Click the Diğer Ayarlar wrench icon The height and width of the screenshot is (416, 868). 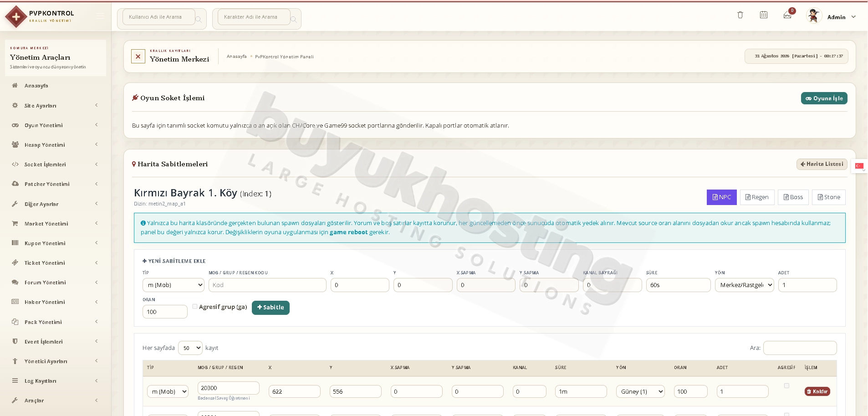[x=15, y=204]
